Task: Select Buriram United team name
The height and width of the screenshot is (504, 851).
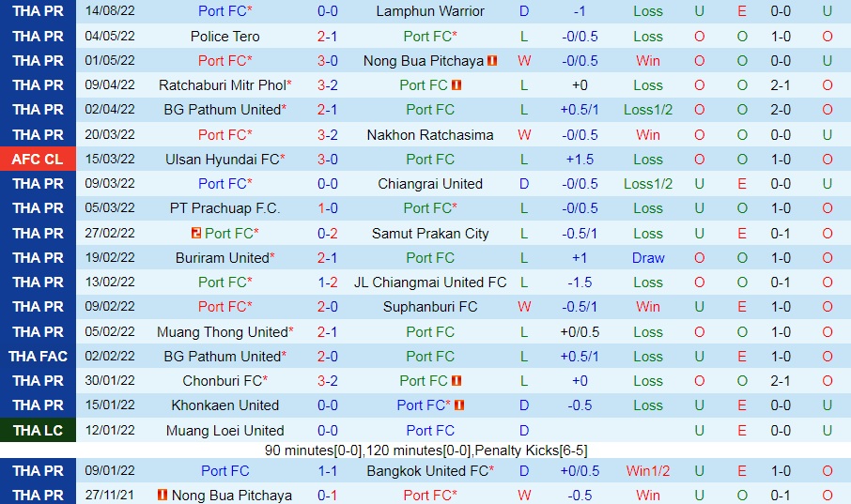Action: pyautogui.click(x=223, y=258)
